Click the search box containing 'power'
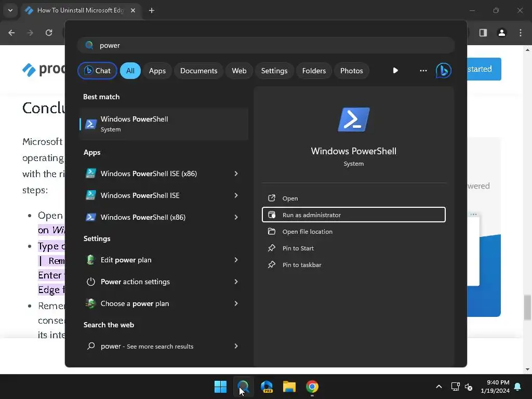This screenshot has height=399, width=532. 266,45
